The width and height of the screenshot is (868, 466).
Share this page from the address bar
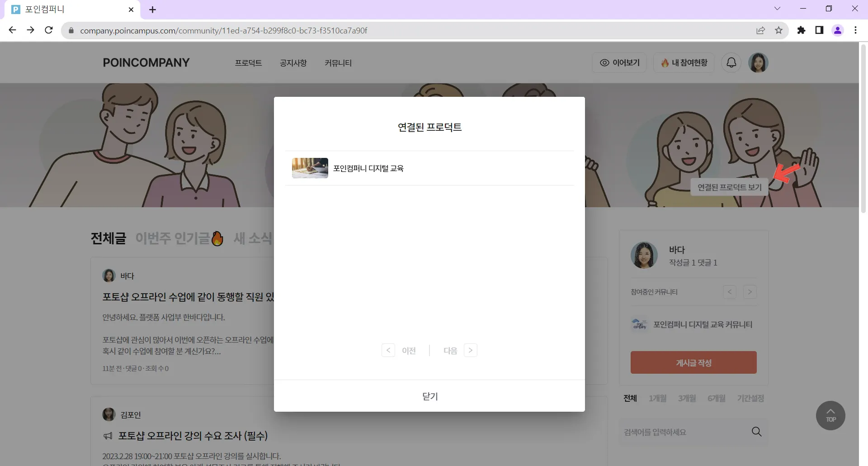761,30
